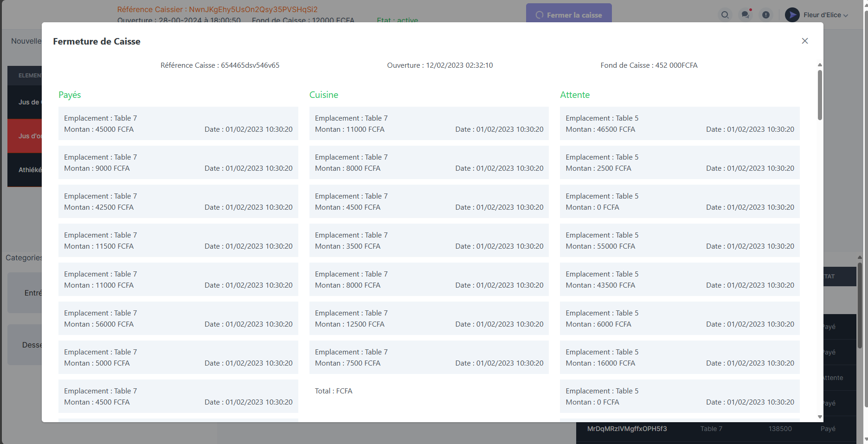
Task: Select the Payés entry with Montan 56000 FCFA
Action: click(178, 318)
